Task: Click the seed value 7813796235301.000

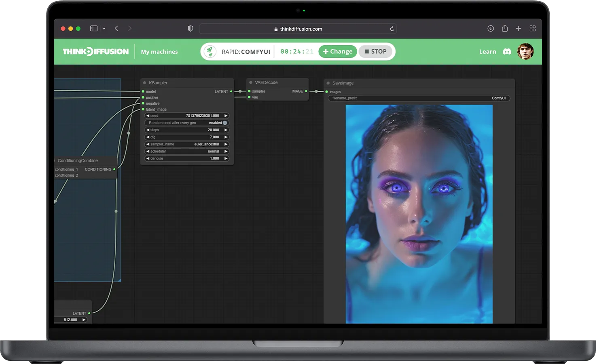Action: (202, 116)
